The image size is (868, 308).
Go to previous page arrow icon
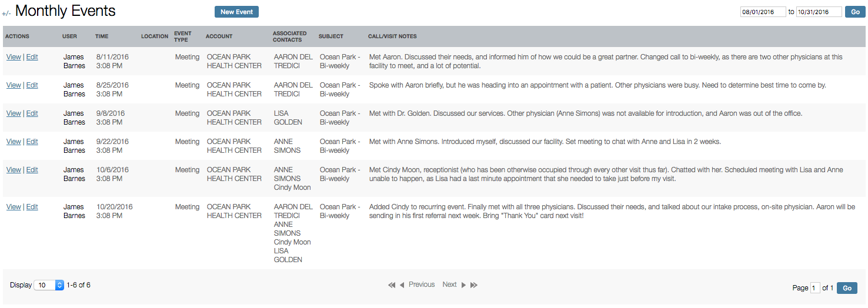click(402, 285)
